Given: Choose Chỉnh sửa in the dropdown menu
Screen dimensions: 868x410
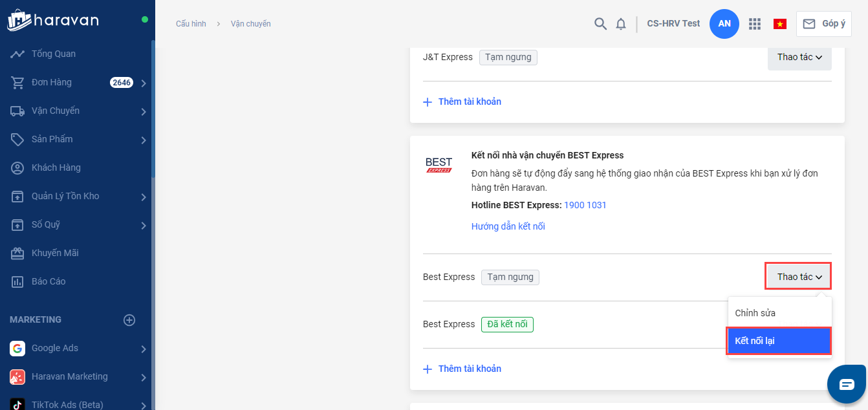Looking at the screenshot, I should [755, 313].
